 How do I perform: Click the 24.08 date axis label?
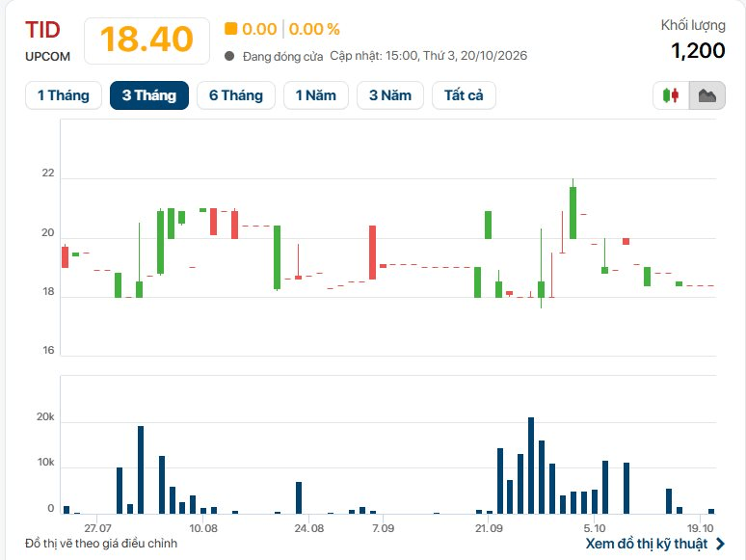click(308, 528)
